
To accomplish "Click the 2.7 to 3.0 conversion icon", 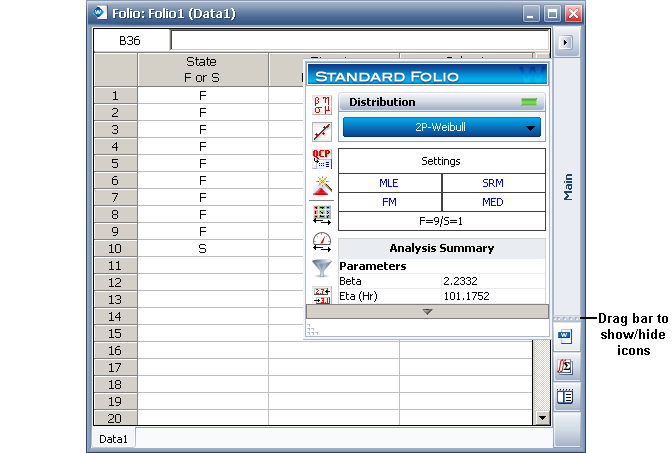I will coord(321,294).
